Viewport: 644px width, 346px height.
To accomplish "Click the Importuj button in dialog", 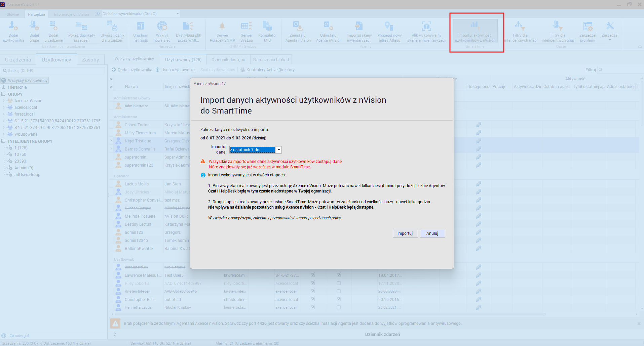I will [405, 233].
